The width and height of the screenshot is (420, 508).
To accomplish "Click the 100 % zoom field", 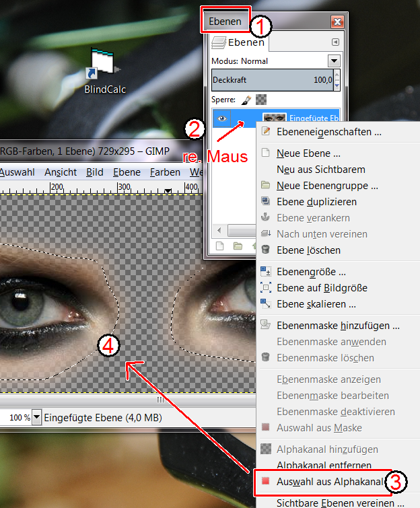I will click(16, 417).
